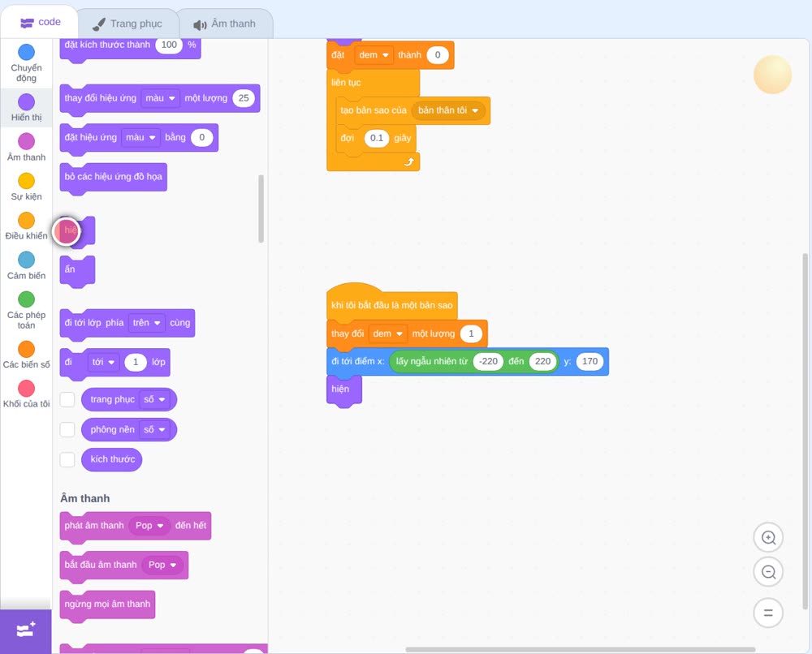Zoom out the script workspace
The image size is (812, 654).
coord(768,572)
